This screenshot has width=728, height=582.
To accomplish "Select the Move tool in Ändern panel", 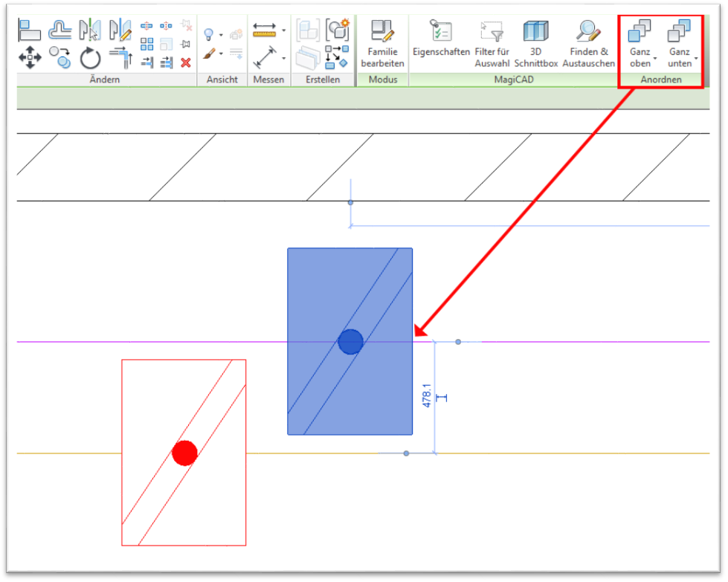I will [x=30, y=56].
